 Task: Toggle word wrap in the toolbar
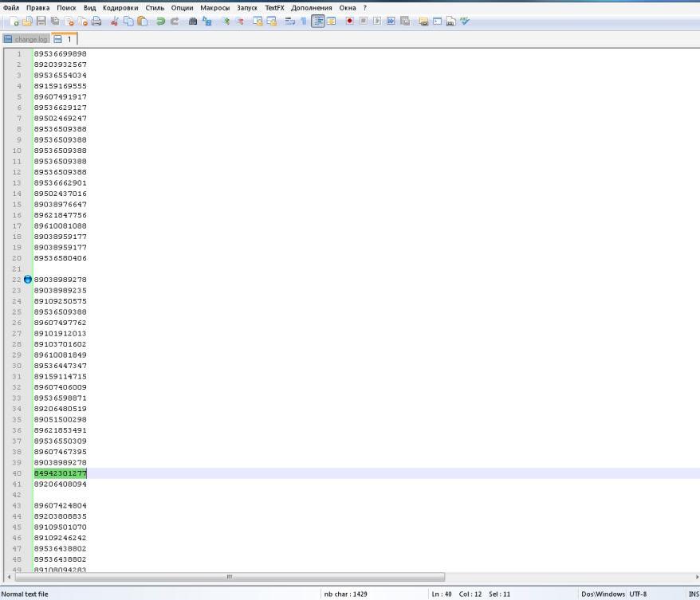289,21
